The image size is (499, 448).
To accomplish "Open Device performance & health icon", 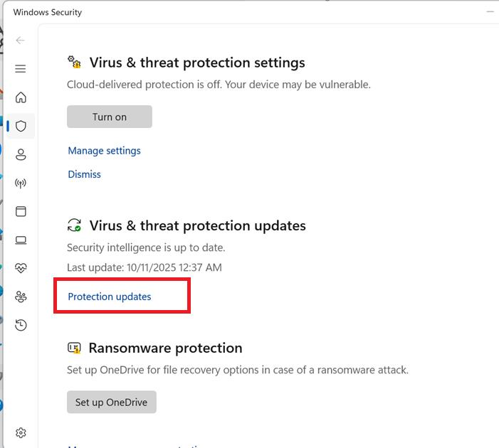I will point(21,268).
